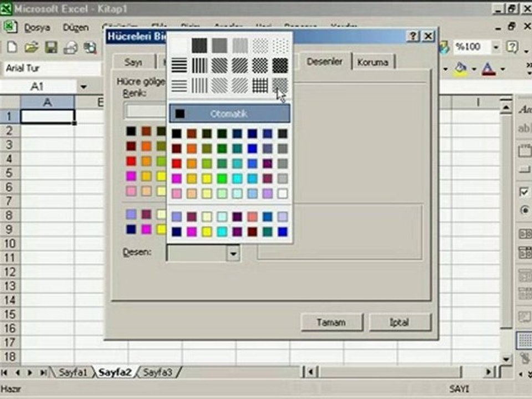Click the Font Color letter A icon
Viewport: 532px width, 399px height.
point(489,69)
